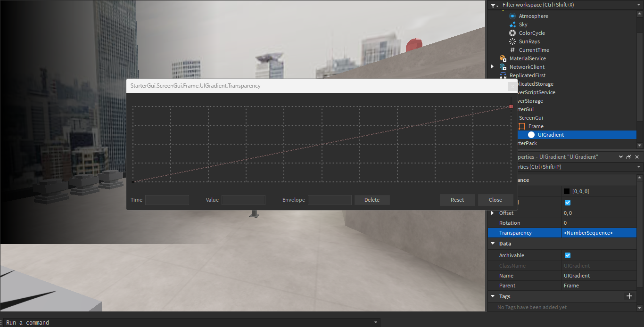This screenshot has width=644, height=327.
Task: Add a tag with the plus icon
Action: tap(629, 296)
